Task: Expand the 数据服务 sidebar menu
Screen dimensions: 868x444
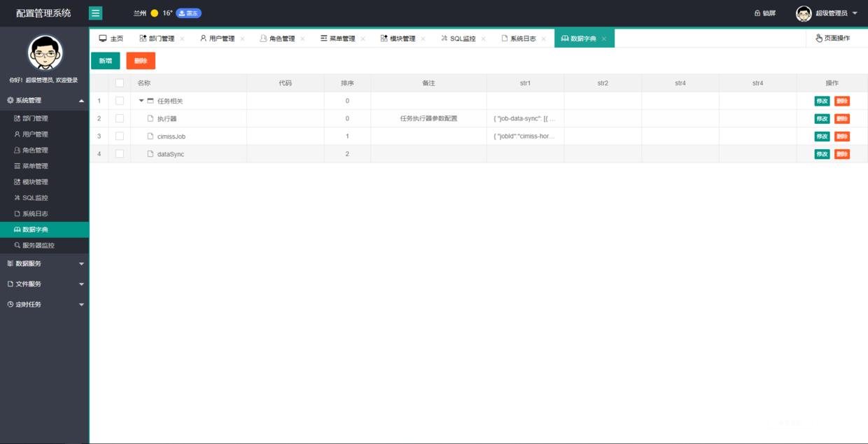Action: point(44,263)
